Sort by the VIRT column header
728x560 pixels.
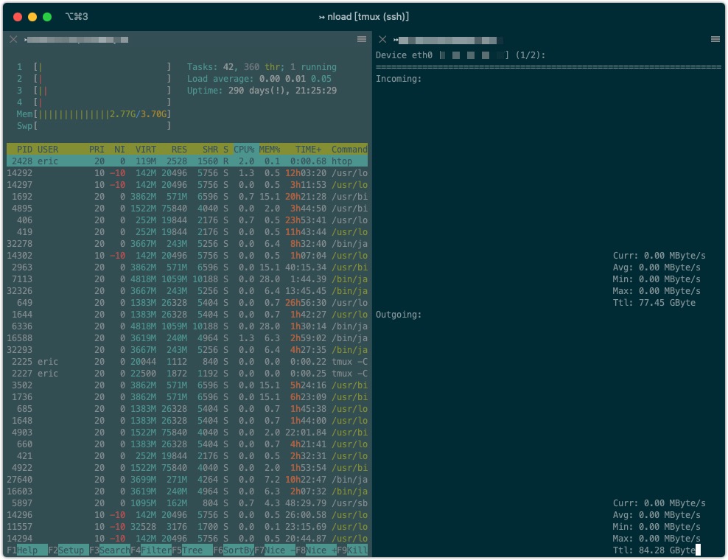[145, 150]
